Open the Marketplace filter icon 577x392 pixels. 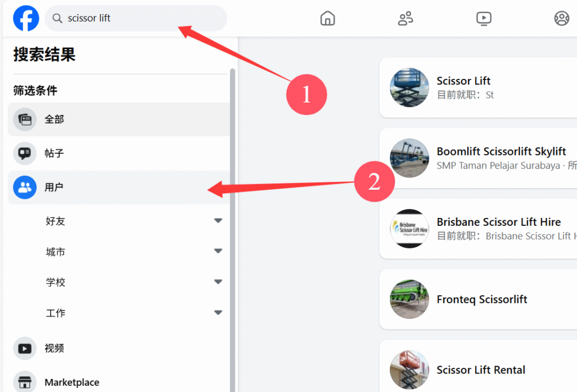coord(25,382)
